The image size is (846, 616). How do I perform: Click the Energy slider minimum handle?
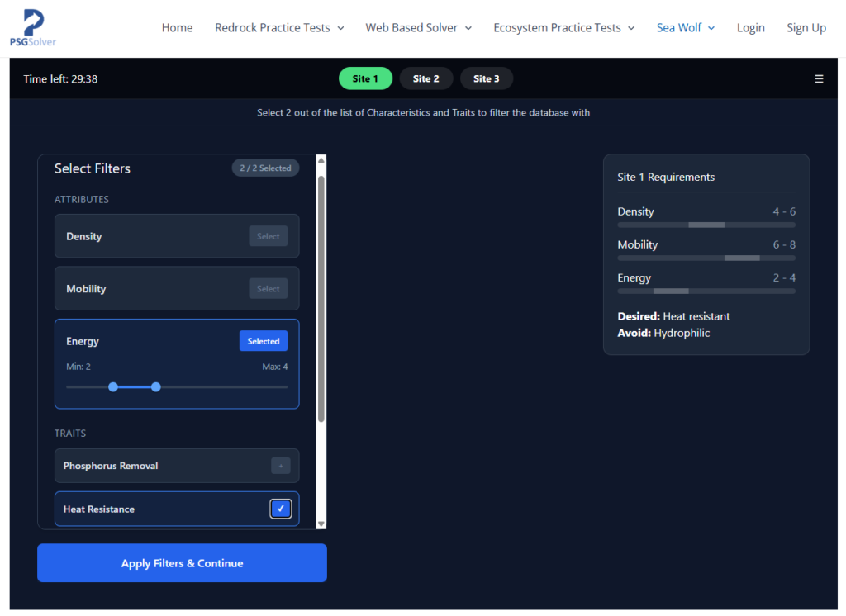(x=113, y=386)
